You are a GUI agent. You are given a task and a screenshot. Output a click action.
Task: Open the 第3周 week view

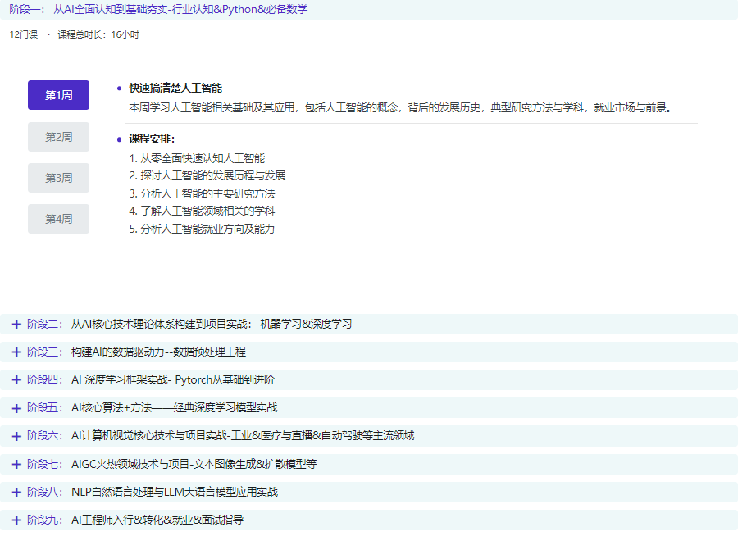pos(58,178)
